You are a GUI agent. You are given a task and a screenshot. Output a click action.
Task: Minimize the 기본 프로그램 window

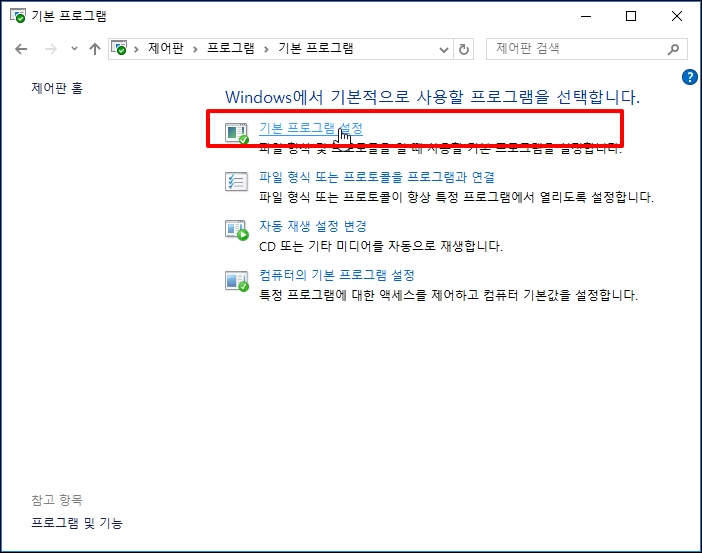[586, 17]
